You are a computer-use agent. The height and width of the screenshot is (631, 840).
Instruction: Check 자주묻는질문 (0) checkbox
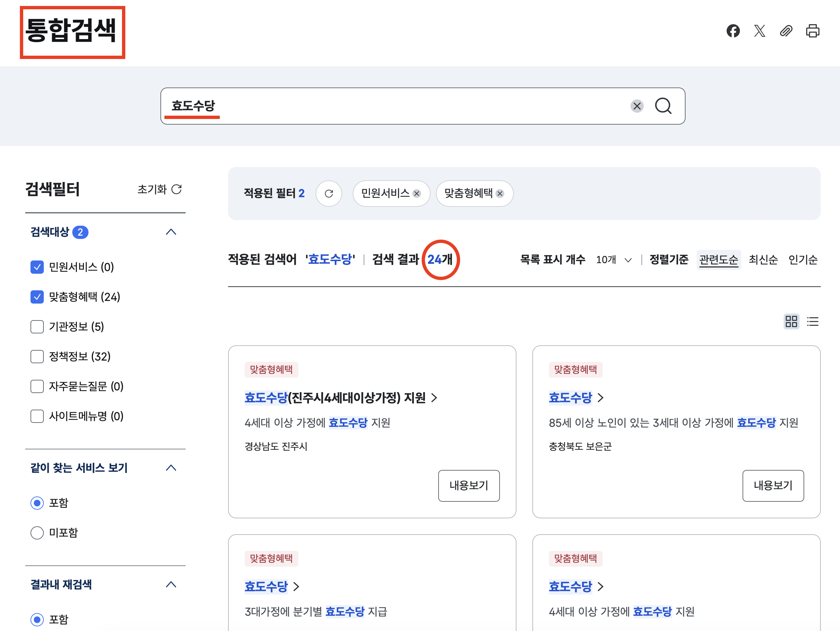click(x=37, y=386)
